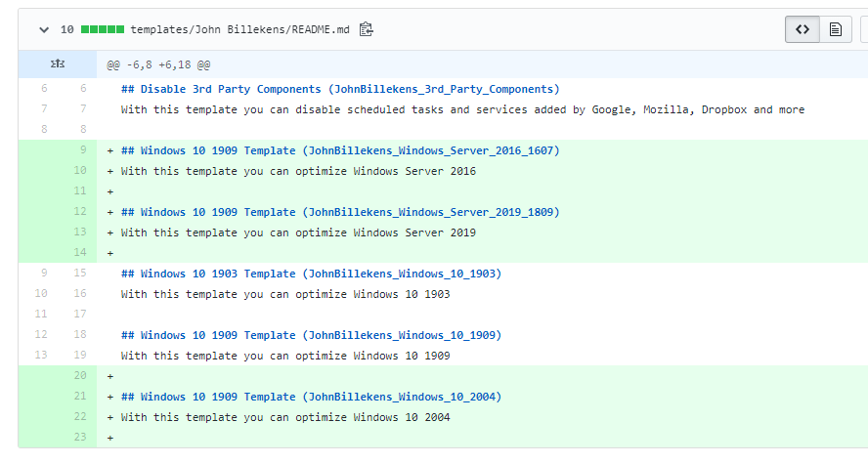
Task: Switch to source diff view
Action: click(803, 29)
